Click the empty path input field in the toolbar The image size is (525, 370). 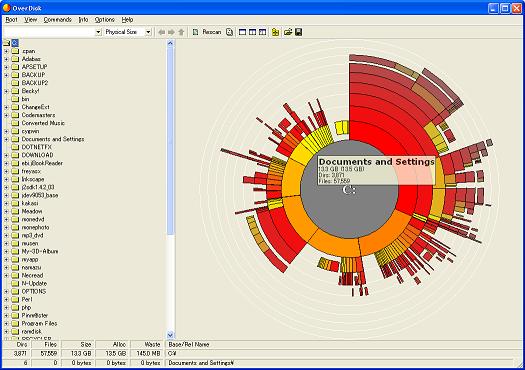point(49,32)
